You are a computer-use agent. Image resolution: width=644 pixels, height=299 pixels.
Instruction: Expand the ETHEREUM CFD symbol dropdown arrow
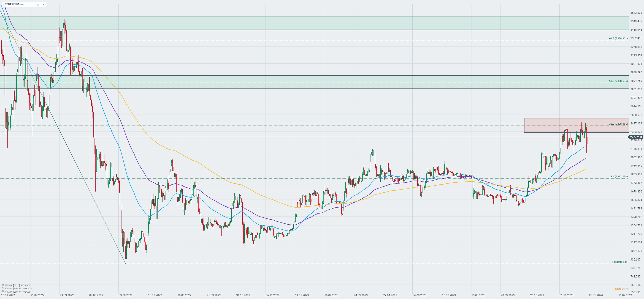tap(26, 4)
